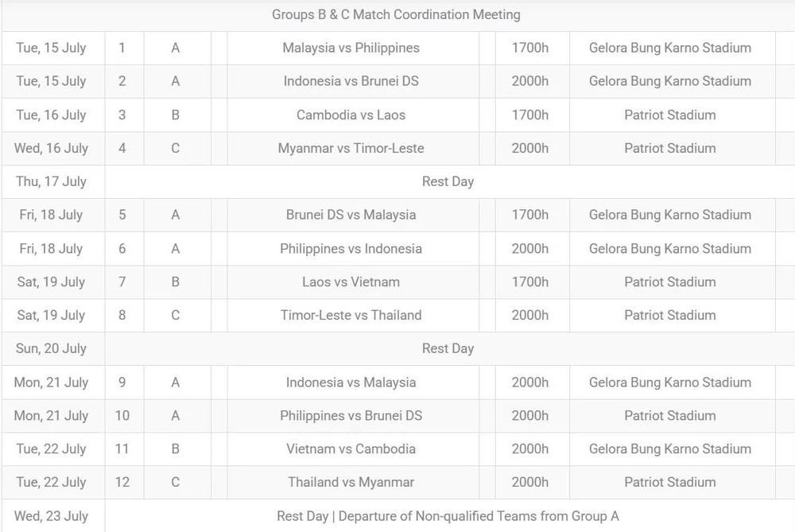Click the match number 12 cell
Viewport: 795px width, 532px height.
(x=122, y=482)
